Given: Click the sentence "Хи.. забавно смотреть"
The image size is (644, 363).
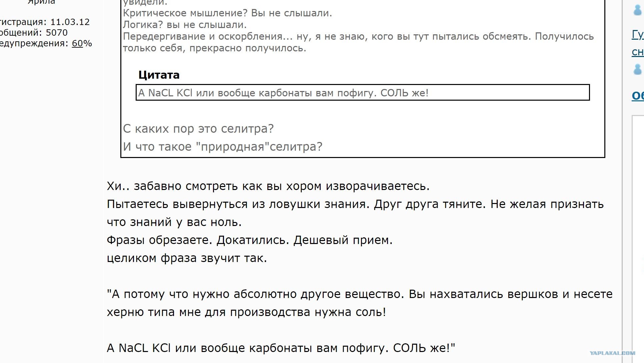Looking at the screenshot, I should click(x=268, y=186).
